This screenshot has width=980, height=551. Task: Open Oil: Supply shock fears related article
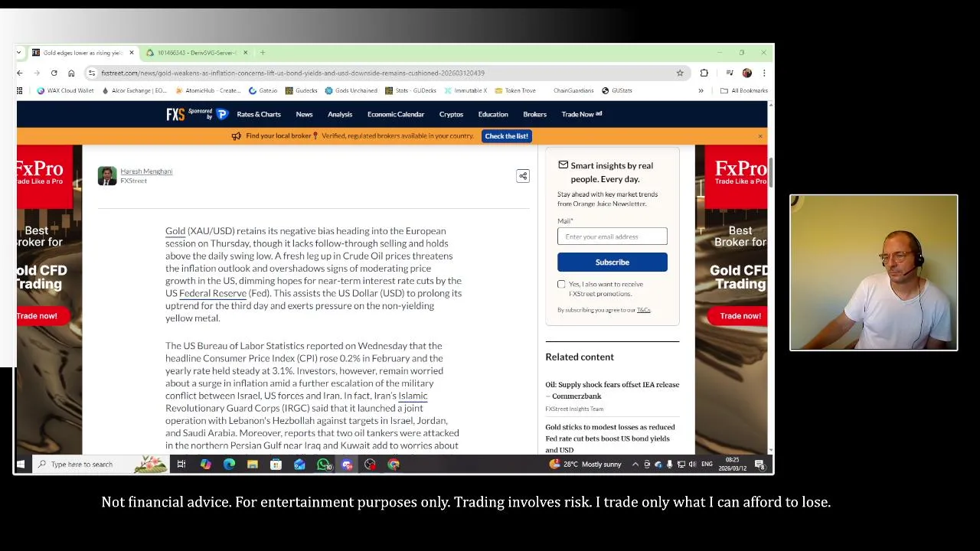click(x=612, y=390)
